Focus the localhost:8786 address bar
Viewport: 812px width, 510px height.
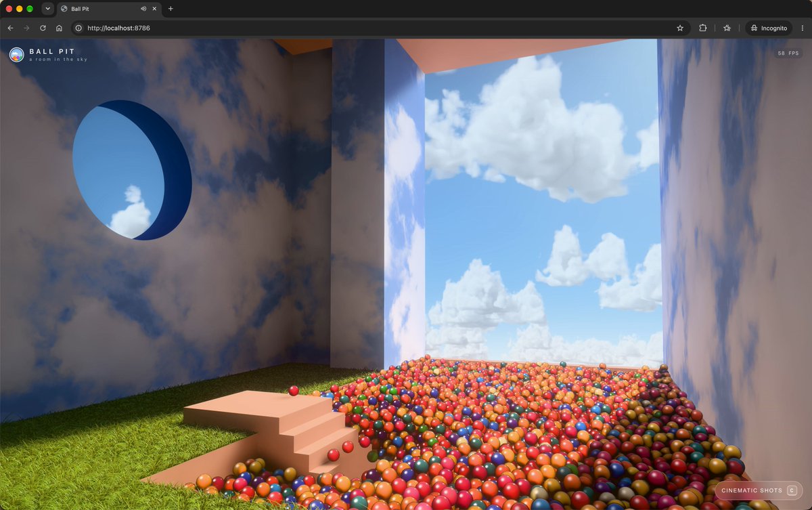click(x=380, y=28)
